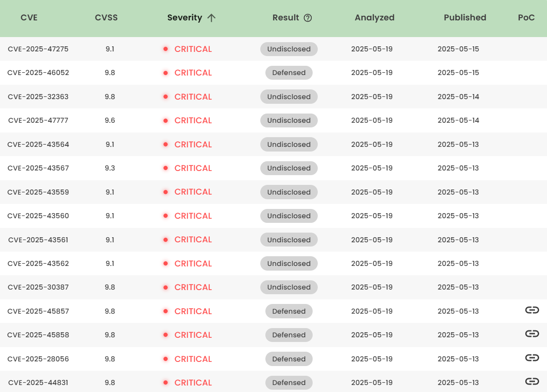Click red severity dot for CVE-2025-47275

165,49
